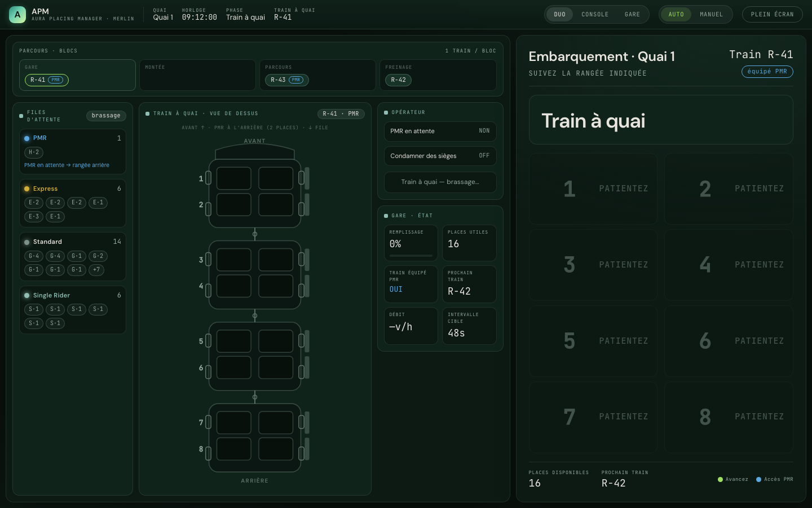Screen dimensions: 812x508
Task: Click boarding row 8 PATIENTEZ tile
Action: point(729,417)
